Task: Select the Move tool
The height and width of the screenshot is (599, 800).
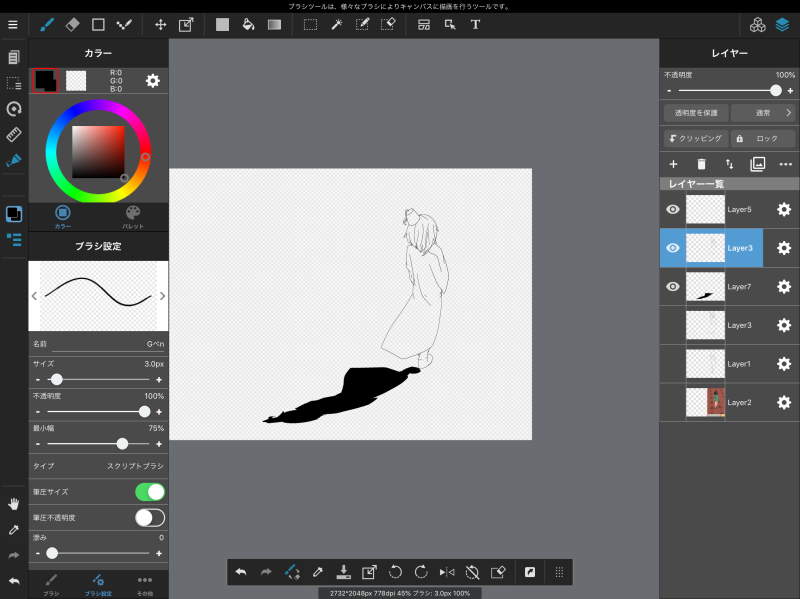Action: pos(161,24)
